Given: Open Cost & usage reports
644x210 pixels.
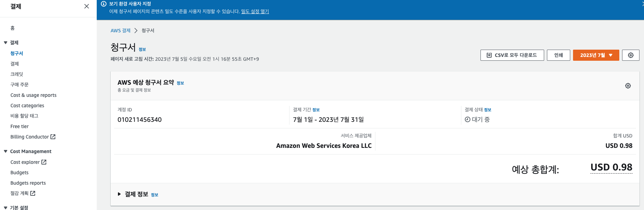Looking at the screenshot, I should click(33, 95).
